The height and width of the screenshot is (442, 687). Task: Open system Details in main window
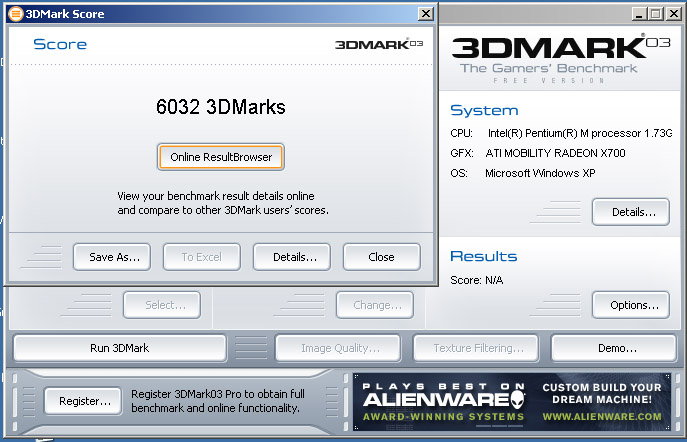pyautogui.click(x=631, y=212)
